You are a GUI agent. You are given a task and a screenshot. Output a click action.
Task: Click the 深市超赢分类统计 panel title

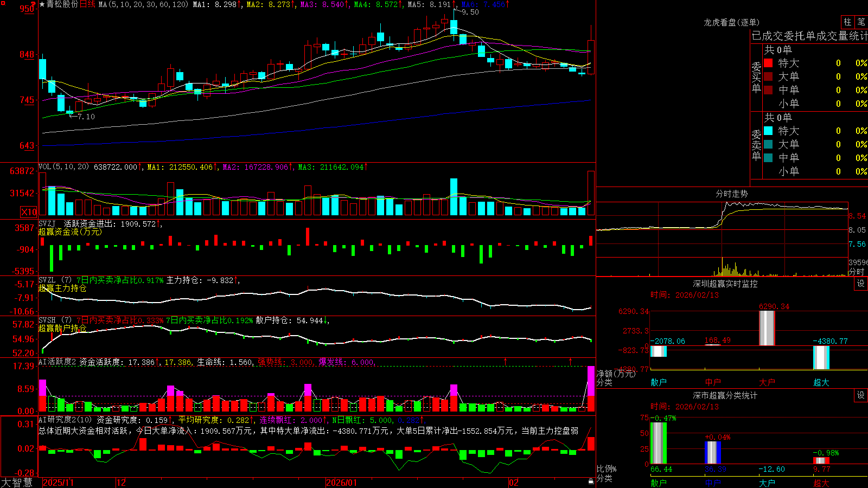[x=725, y=395]
